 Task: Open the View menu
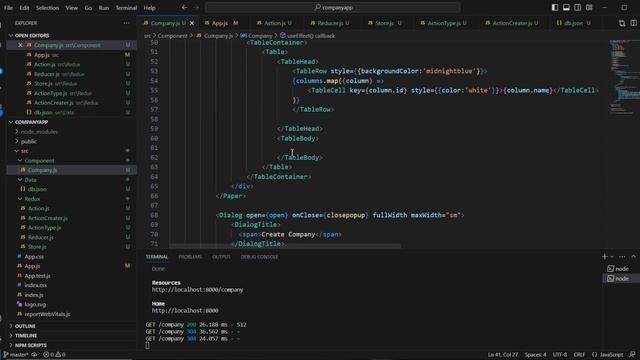[x=71, y=8]
